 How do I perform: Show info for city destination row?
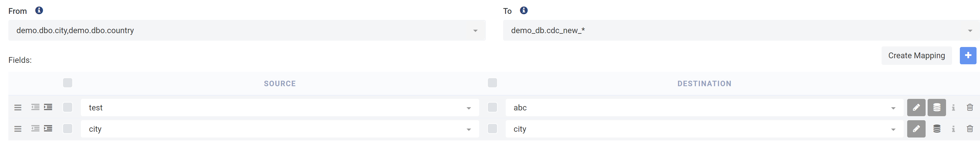[x=953, y=129]
